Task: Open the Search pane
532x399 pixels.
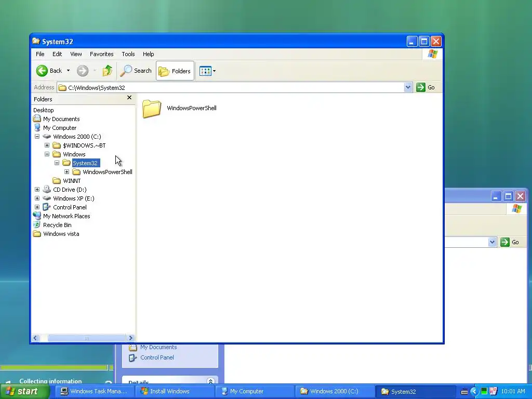Action: pyautogui.click(x=136, y=71)
